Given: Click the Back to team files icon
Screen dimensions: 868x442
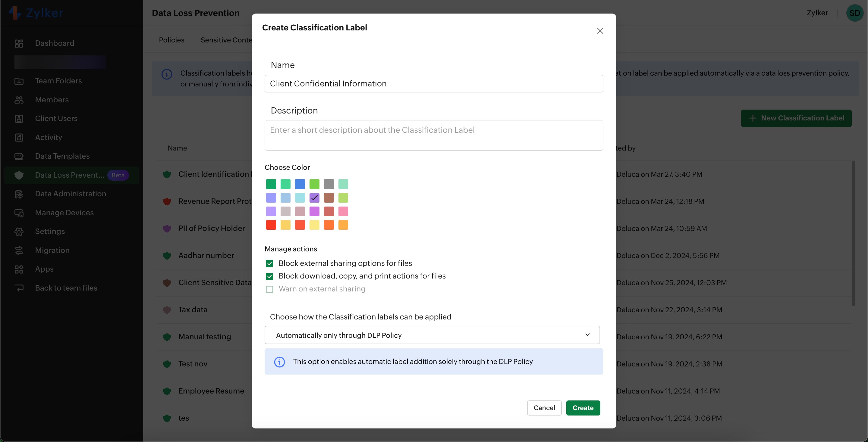Looking at the screenshot, I should [19, 288].
